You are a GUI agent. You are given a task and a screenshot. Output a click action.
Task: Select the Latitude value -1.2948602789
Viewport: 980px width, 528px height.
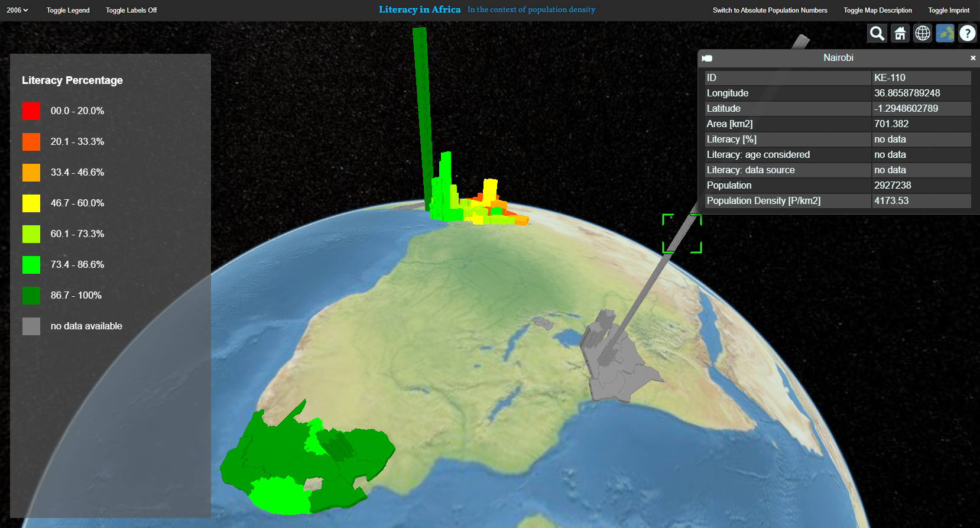906,108
